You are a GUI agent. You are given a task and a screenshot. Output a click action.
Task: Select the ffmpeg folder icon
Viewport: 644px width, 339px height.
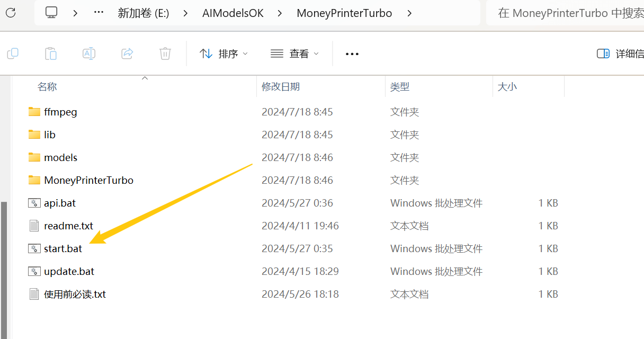(x=34, y=112)
